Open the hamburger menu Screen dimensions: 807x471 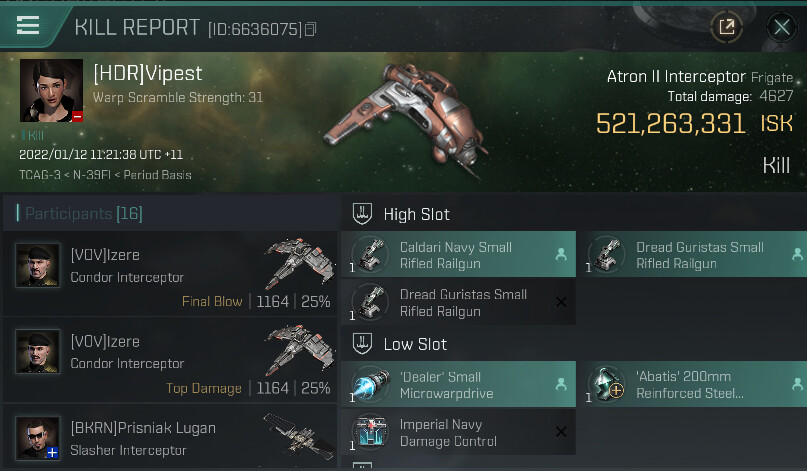click(28, 26)
